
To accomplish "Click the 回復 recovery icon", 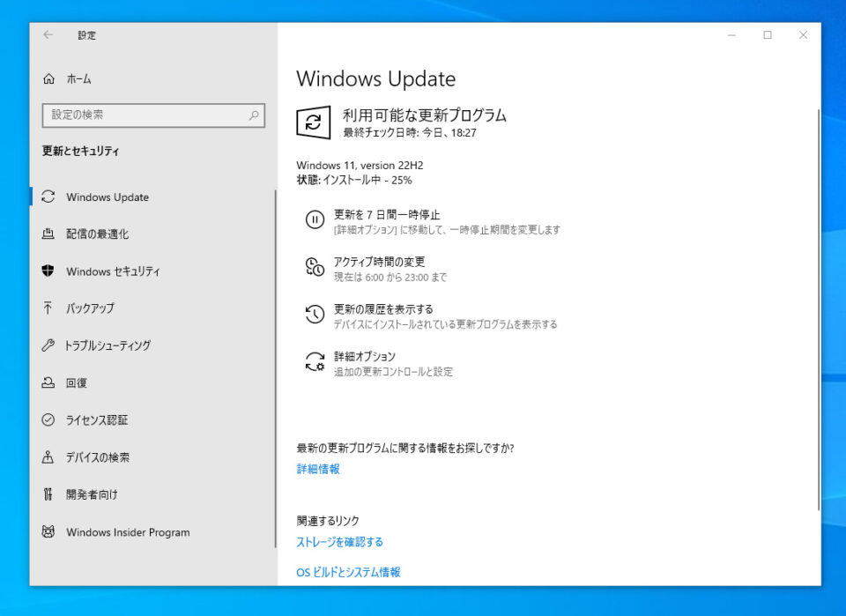I will pos(48,382).
